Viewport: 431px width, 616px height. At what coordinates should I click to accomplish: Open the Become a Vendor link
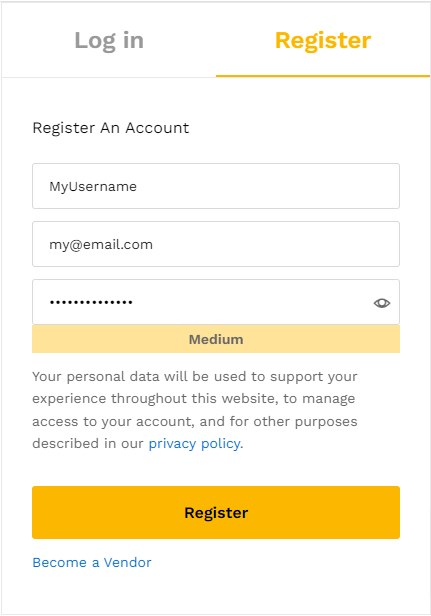click(92, 562)
